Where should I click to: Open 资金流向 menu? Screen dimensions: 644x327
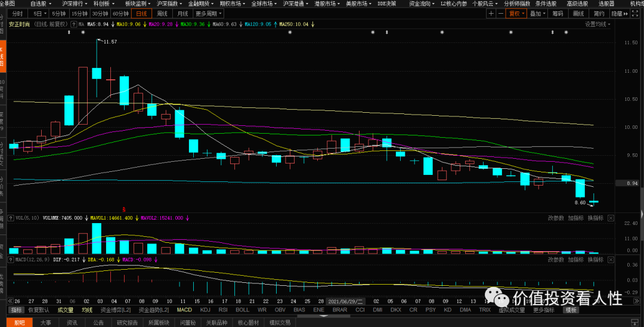[x=422, y=4]
